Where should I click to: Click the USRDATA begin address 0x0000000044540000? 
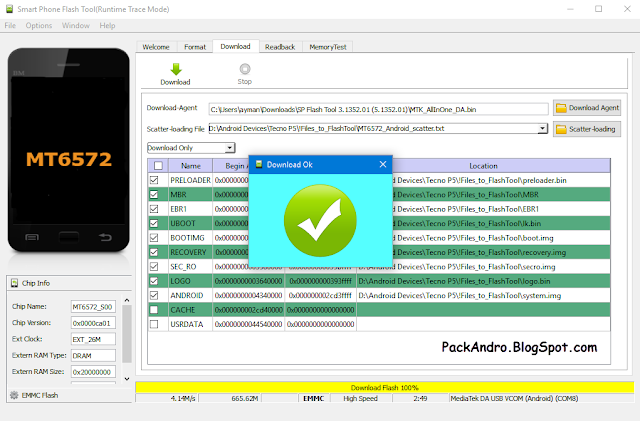[x=249, y=324]
